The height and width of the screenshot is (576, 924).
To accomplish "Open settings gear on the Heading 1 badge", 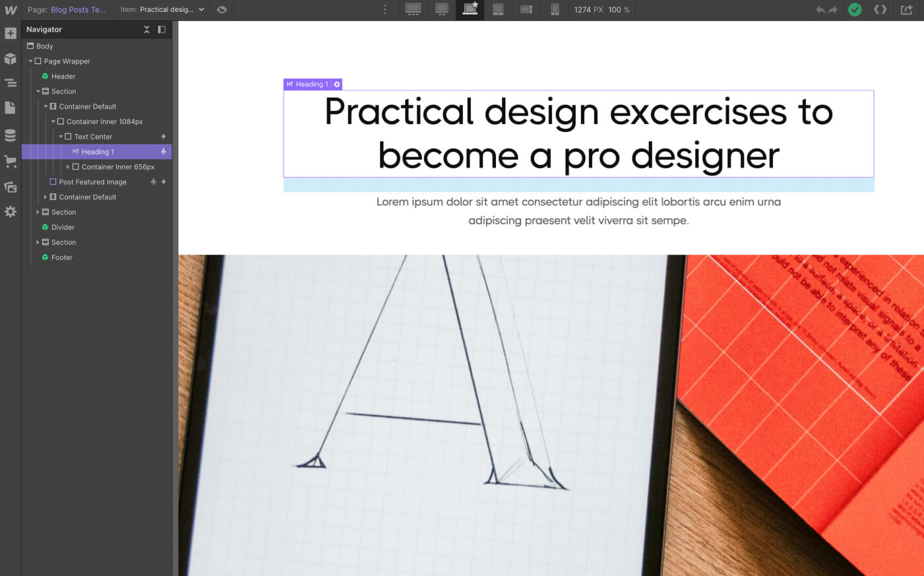I will [337, 84].
